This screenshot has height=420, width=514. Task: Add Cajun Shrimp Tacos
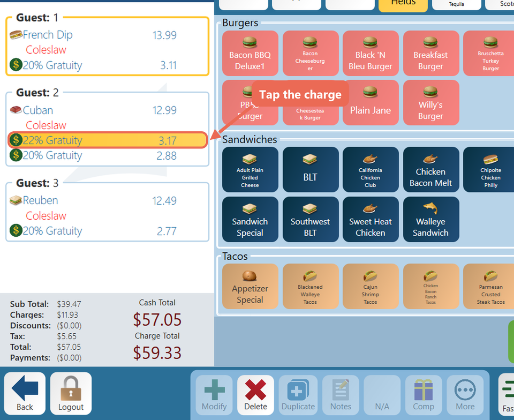tap(371, 286)
